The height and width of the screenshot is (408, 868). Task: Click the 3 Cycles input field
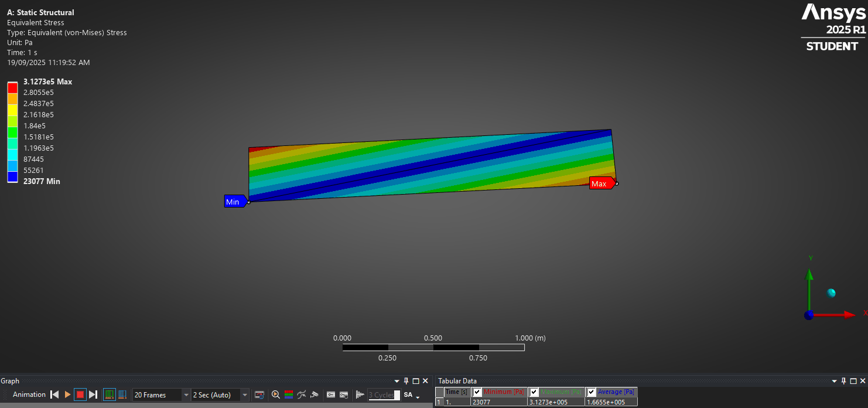384,395
